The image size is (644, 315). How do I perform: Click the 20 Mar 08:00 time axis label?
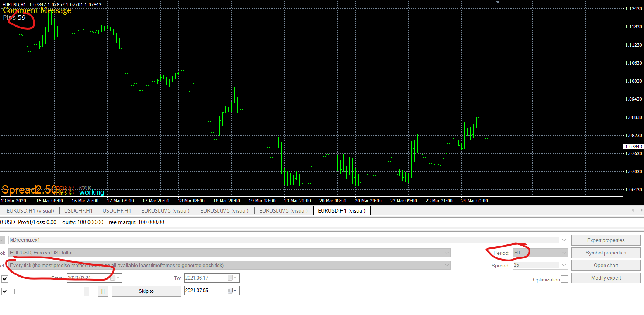333,201
